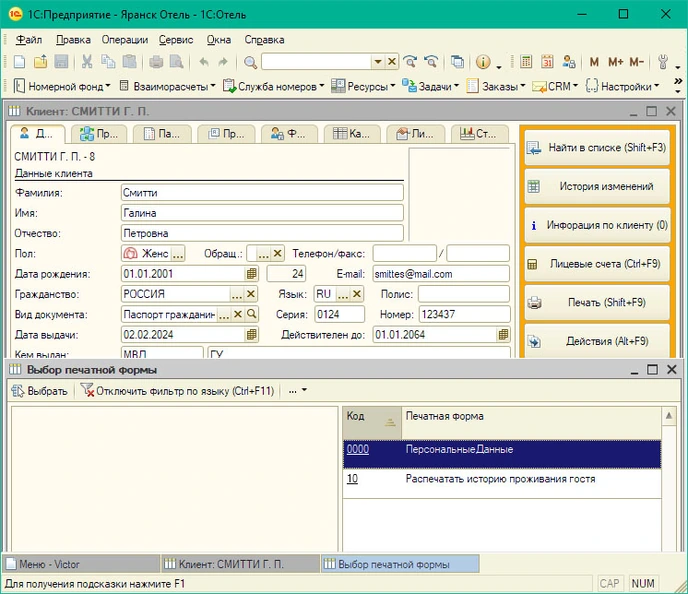Click magnifier icon next to Вид документа

pos(253,314)
